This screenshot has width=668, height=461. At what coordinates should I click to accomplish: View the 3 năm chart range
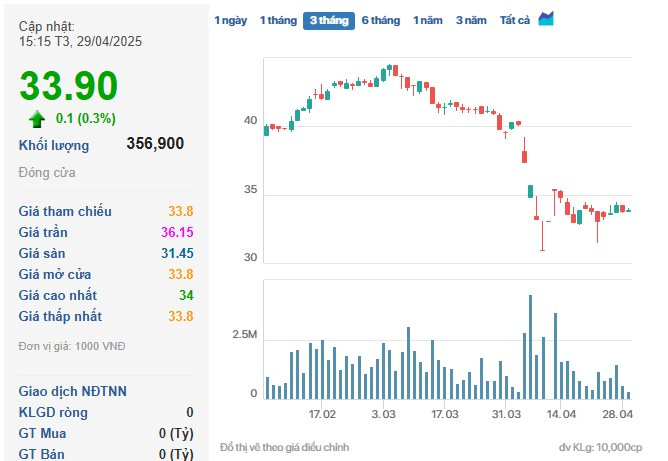pyautogui.click(x=471, y=20)
